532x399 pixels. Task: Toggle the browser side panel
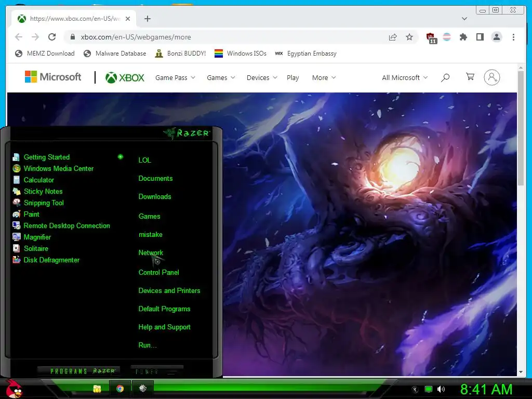click(480, 37)
